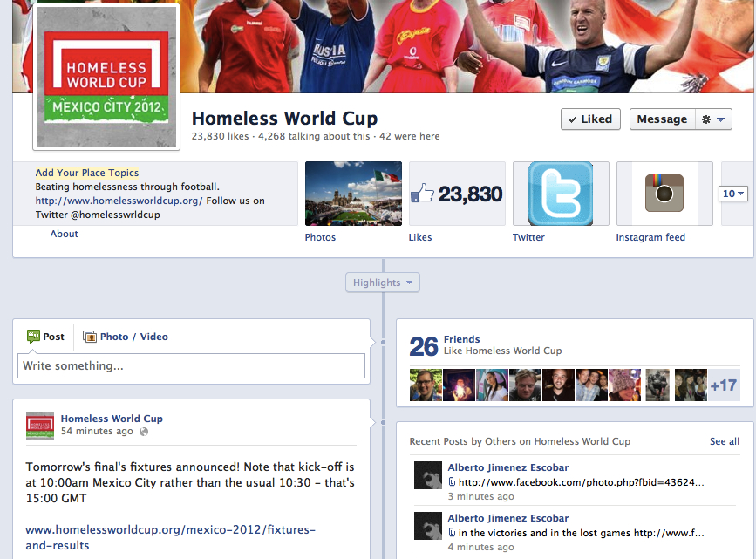The width and height of the screenshot is (756, 559).
Task: Click the 'Like Homeless World Cup' subtitle text
Action: click(503, 351)
